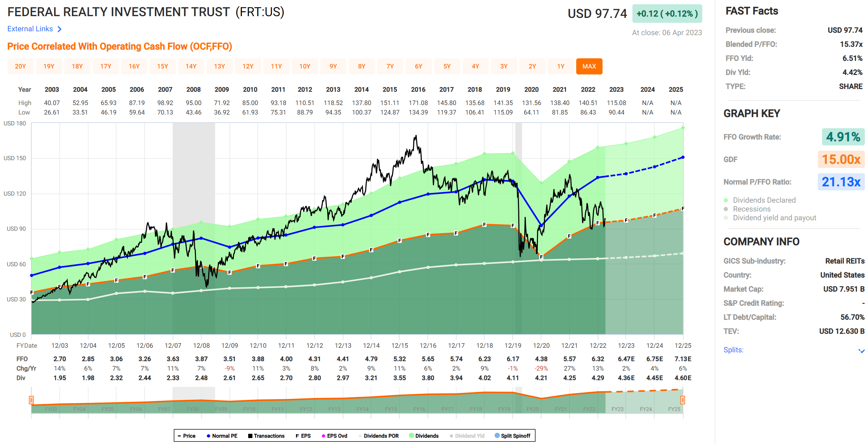This screenshot has width=868, height=444.
Task: Switch to 12Y time range
Action: point(248,66)
